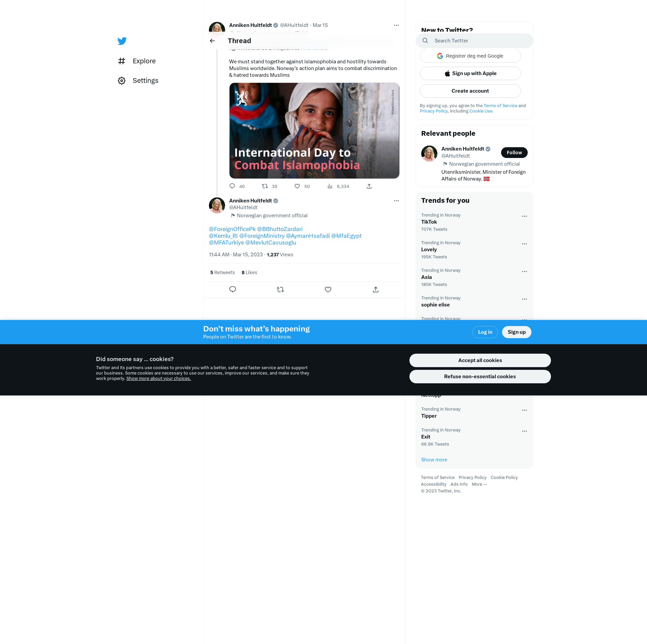The width and height of the screenshot is (647, 644).
Task: Open the Asia trend
Action: click(474, 277)
